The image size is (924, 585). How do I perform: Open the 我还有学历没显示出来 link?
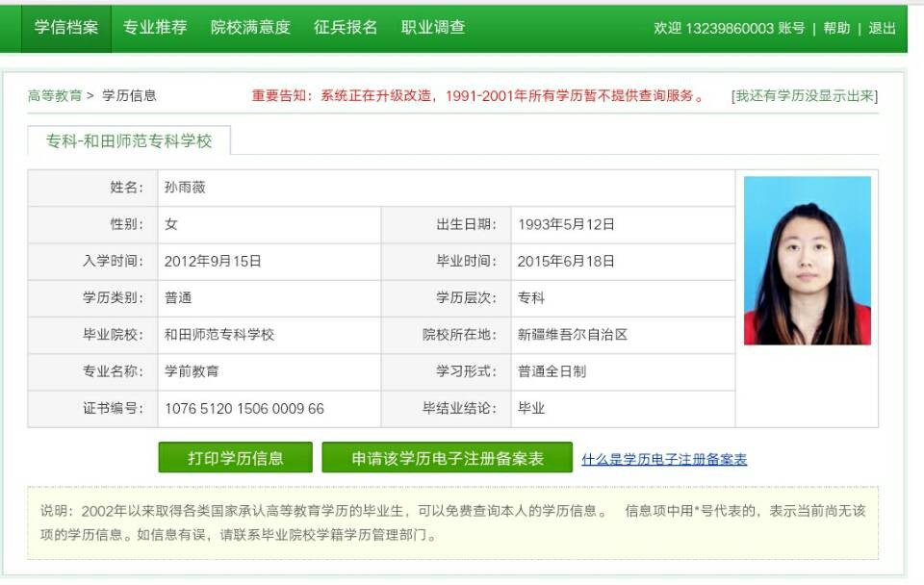(x=805, y=96)
